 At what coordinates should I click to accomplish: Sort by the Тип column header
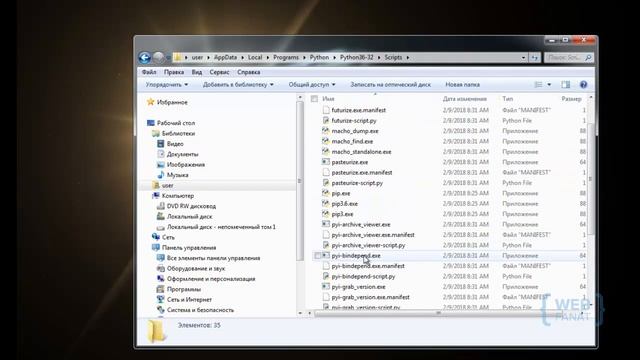pyautogui.click(x=508, y=99)
